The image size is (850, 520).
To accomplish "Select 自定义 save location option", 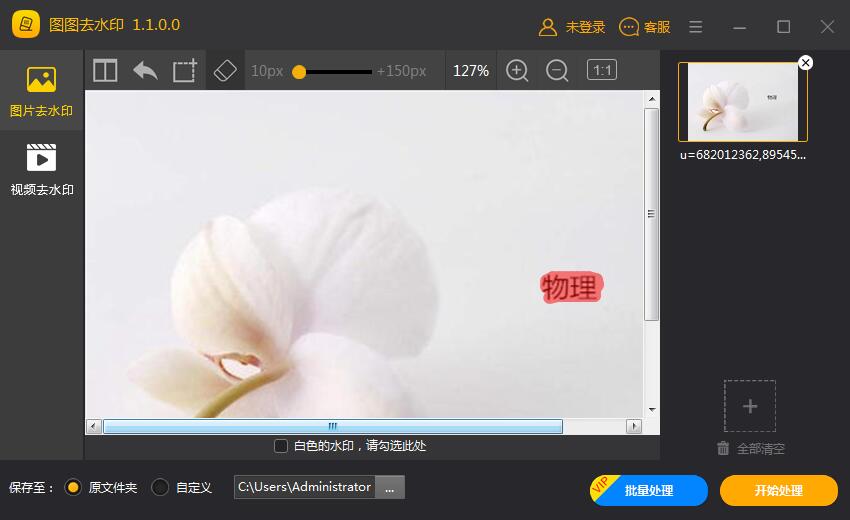I will point(160,487).
